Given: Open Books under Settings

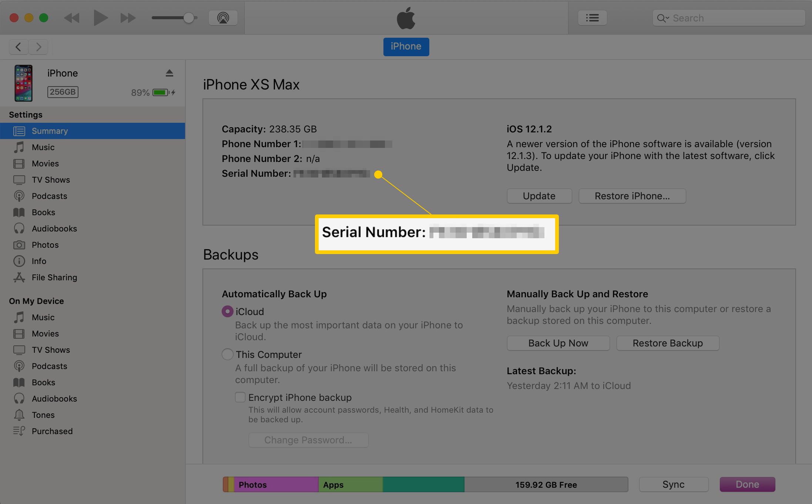Looking at the screenshot, I should click(x=93, y=212).
